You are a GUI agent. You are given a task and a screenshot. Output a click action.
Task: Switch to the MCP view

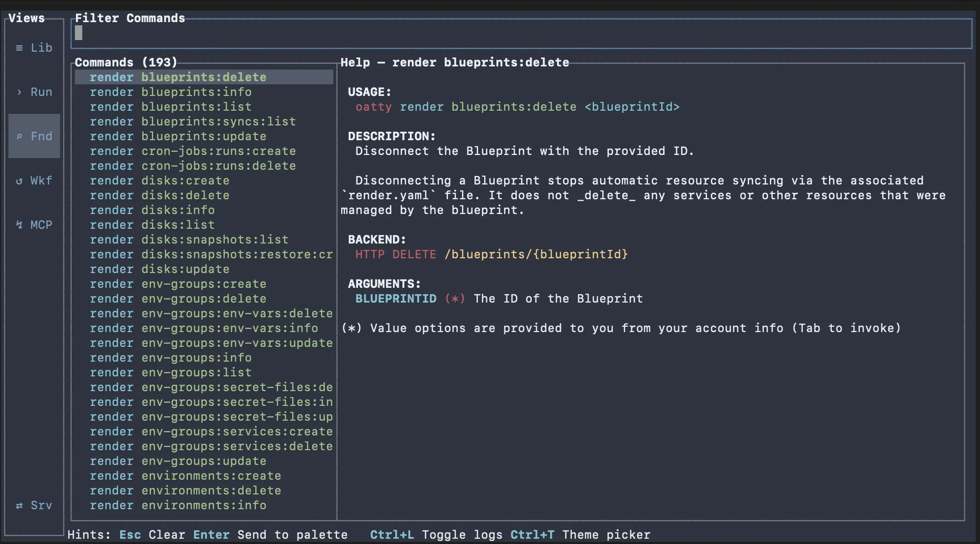point(34,224)
